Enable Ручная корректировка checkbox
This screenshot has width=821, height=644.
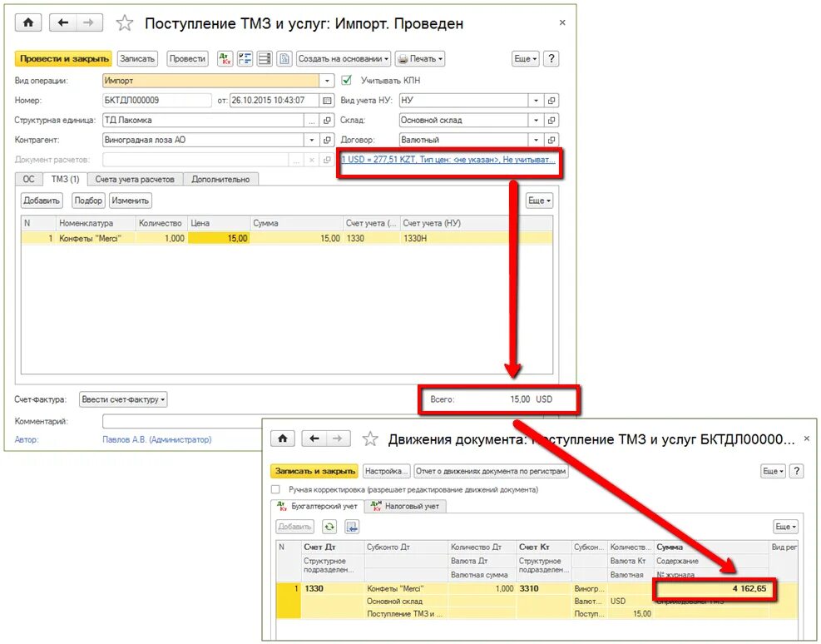[275, 489]
